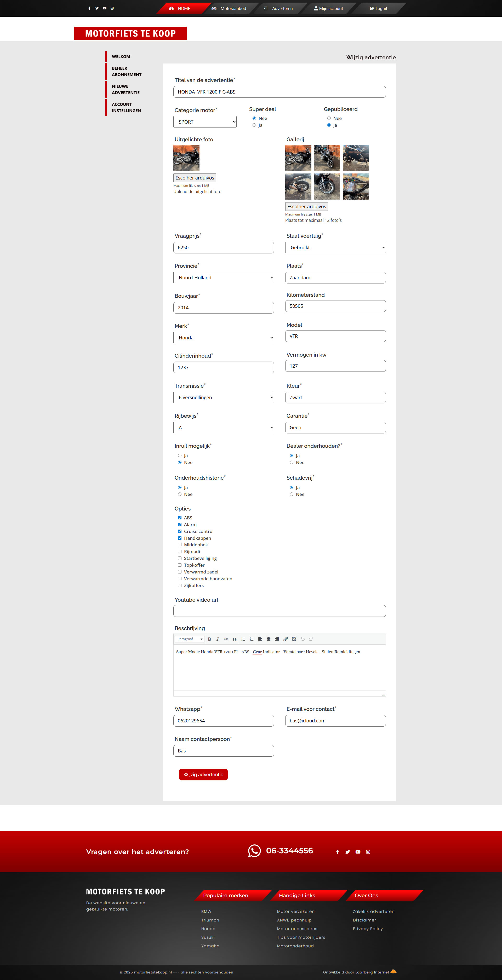This screenshot has height=980, width=502.
Task: Open the Facebook icon in top bar
Action: coord(89,8)
